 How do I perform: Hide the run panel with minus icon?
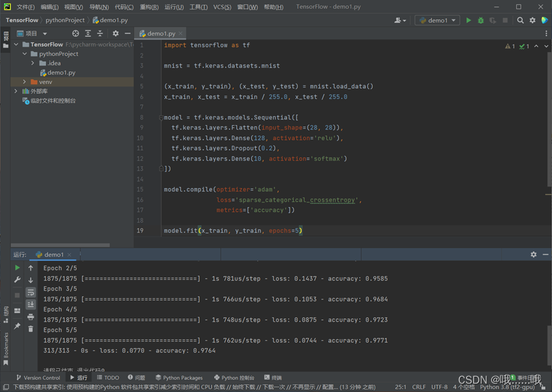point(546,254)
